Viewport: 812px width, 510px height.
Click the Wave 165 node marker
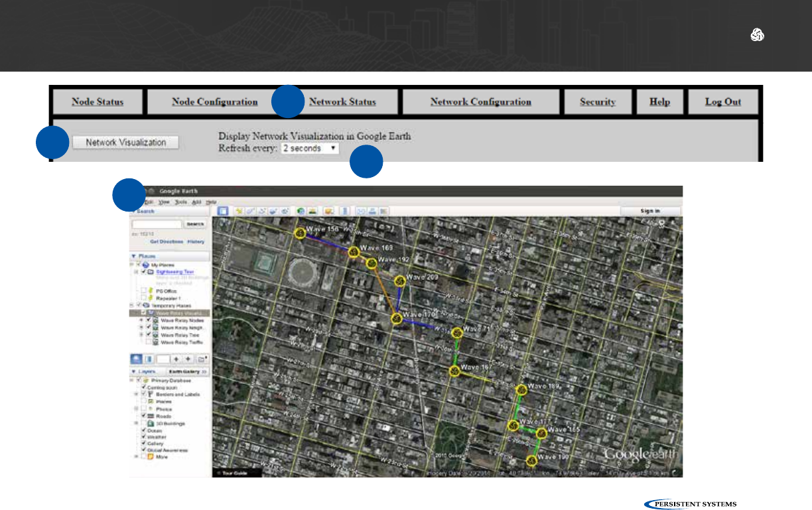[x=541, y=434]
